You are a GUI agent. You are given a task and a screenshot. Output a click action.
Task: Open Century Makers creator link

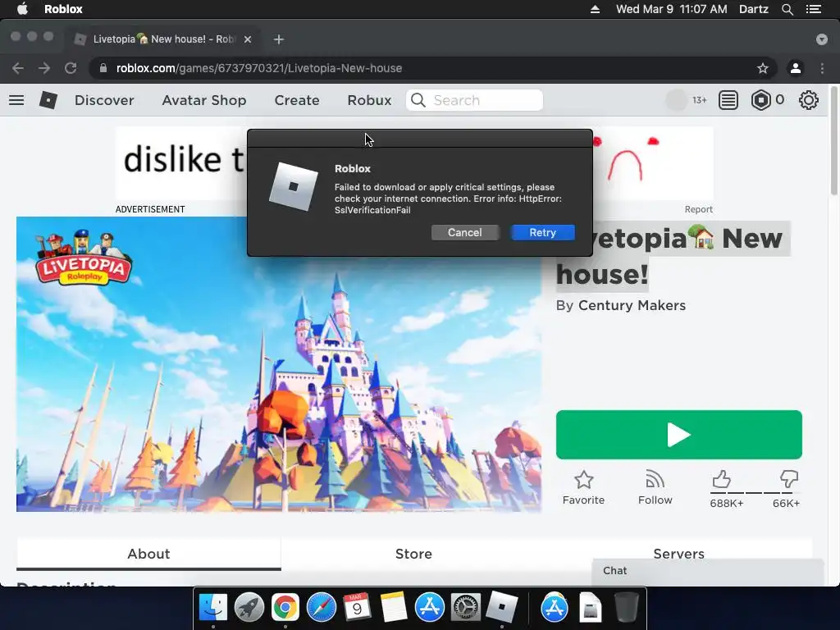tap(632, 305)
